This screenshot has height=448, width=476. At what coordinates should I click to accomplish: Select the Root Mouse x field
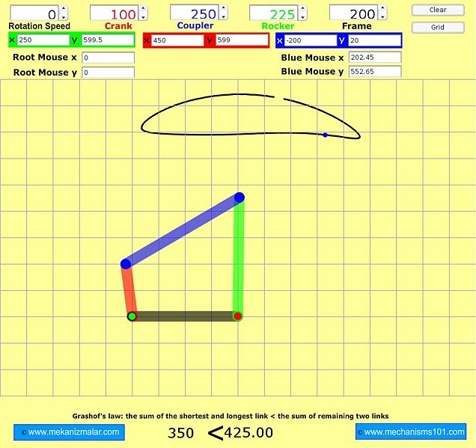tap(108, 58)
